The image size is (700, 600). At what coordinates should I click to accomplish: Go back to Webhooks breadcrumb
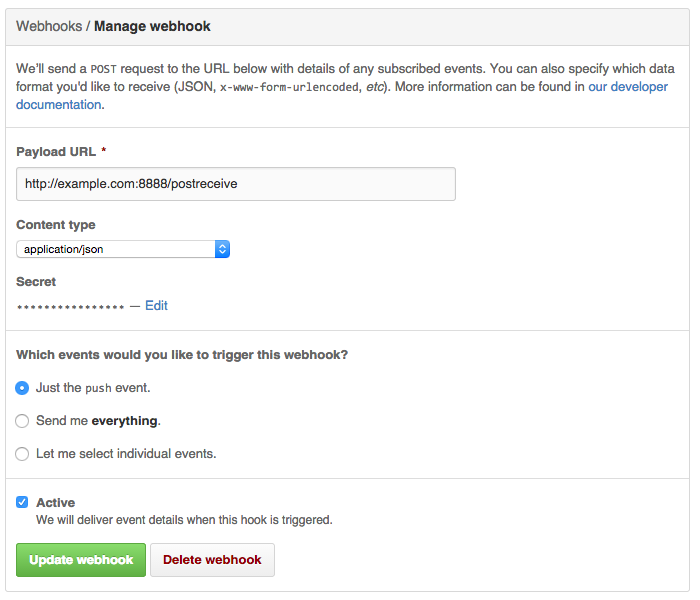(48, 26)
